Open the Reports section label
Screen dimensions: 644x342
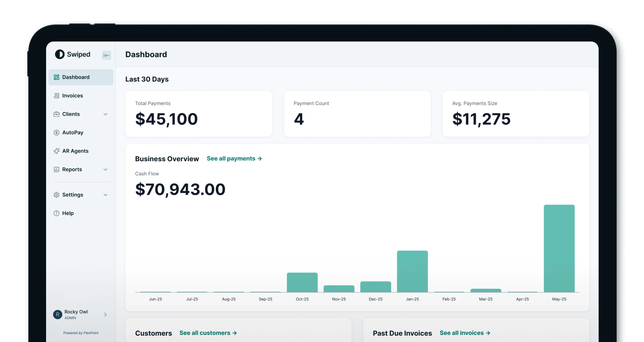pos(72,169)
